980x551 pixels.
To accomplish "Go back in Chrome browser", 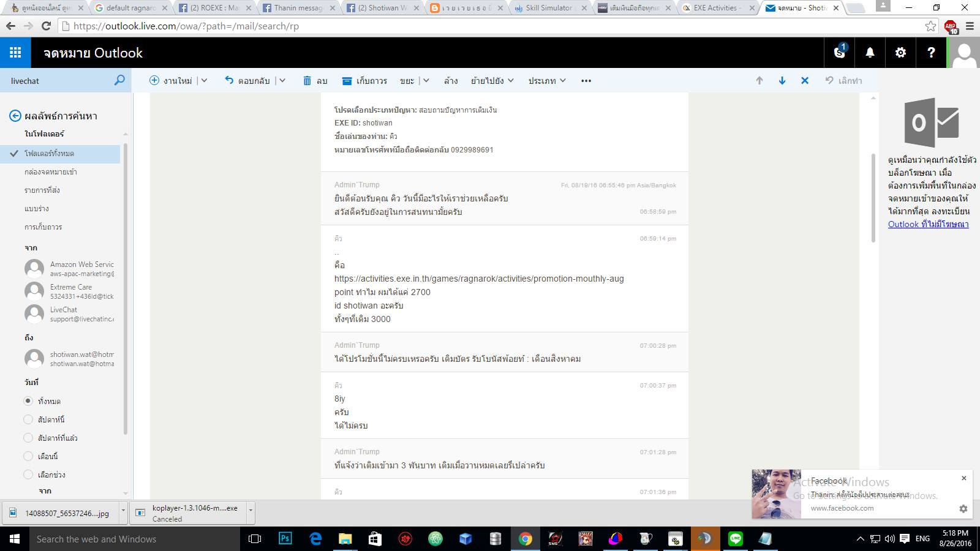I will 10,26.
